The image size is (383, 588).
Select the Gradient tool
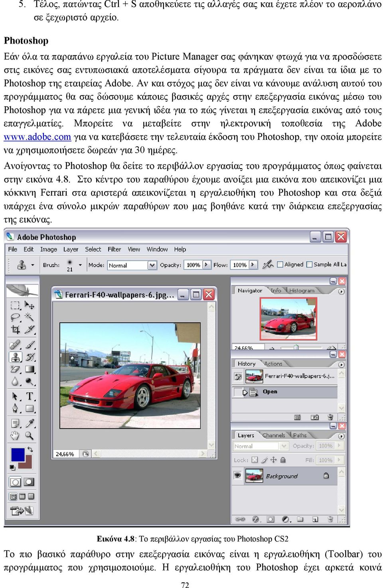[30, 369]
